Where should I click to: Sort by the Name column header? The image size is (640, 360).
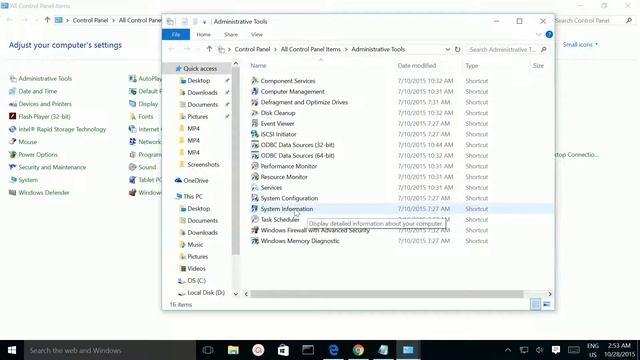(258, 65)
